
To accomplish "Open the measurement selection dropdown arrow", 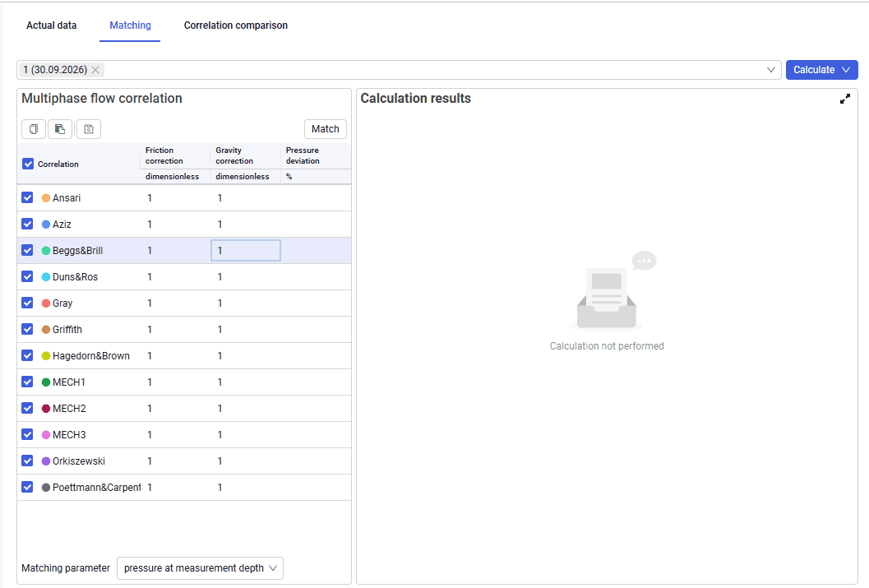I will click(x=771, y=70).
